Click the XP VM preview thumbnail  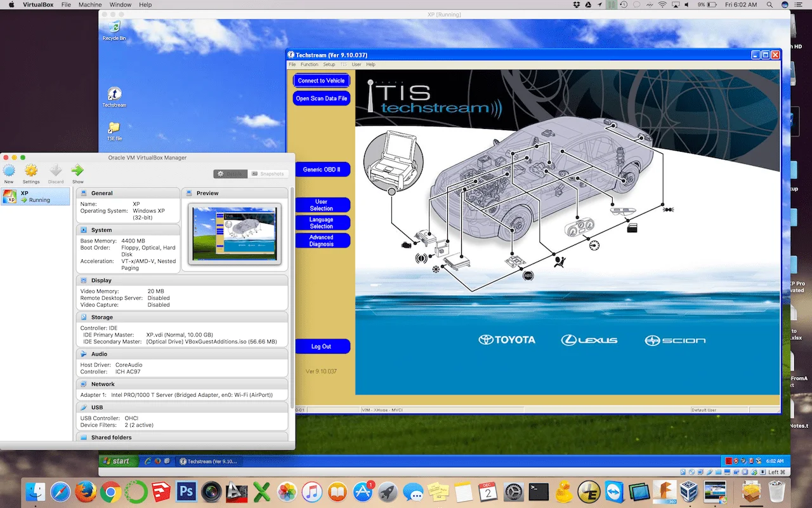tap(234, 233)
